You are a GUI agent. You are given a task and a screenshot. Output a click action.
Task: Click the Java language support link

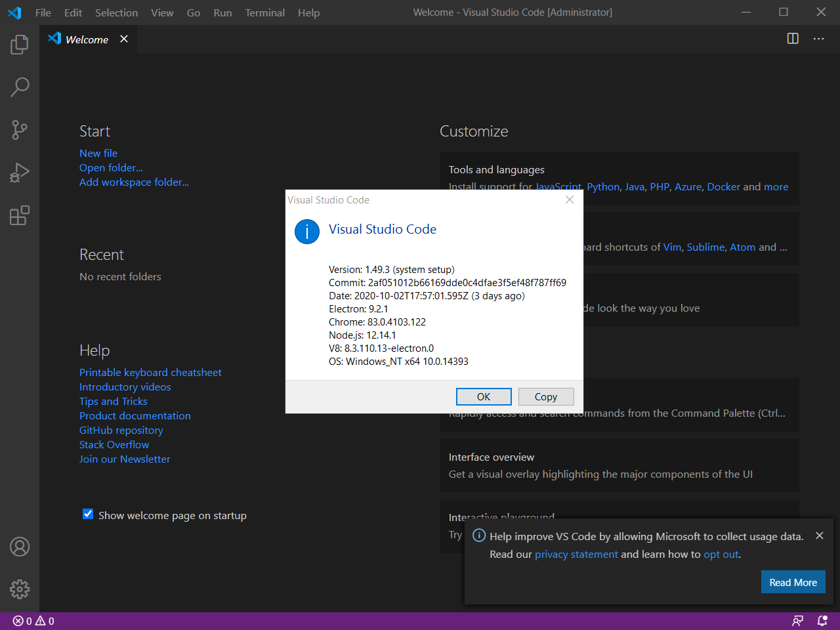(635, 186)
